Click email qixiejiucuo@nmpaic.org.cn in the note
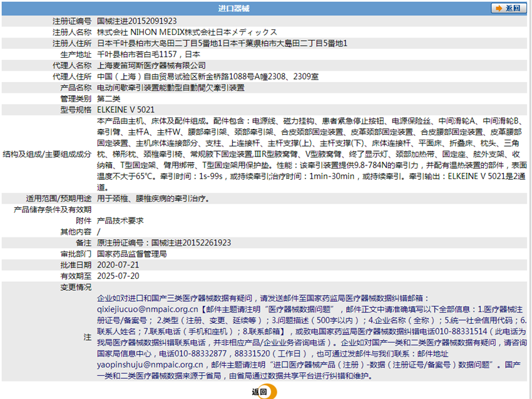The height and width of the screenshot is (399, 532). [148, 309]
